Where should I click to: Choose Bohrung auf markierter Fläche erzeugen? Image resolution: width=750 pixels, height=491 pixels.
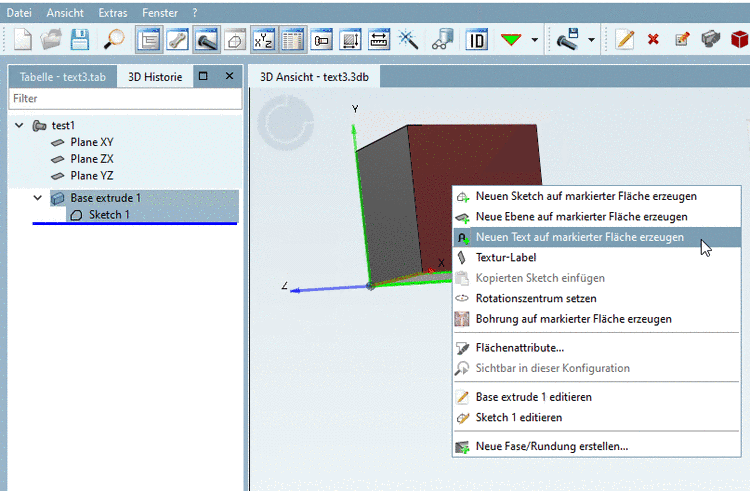tap(597, 319)
